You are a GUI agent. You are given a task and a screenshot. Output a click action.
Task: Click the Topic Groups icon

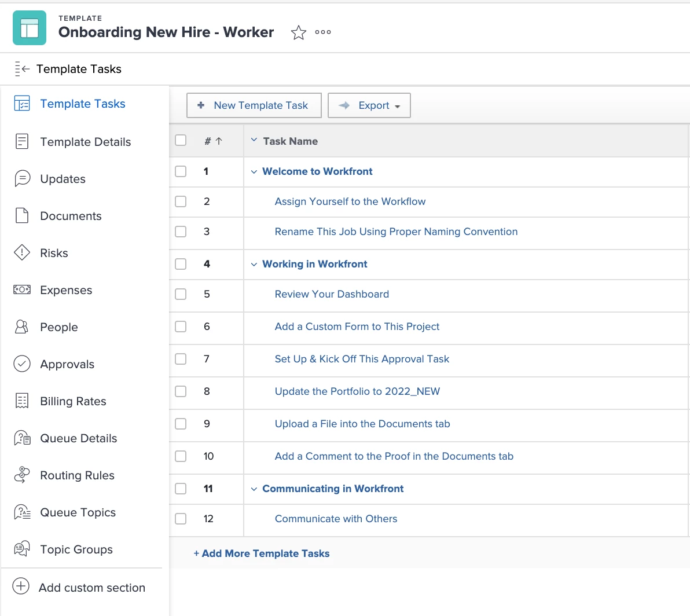point(22,549)
